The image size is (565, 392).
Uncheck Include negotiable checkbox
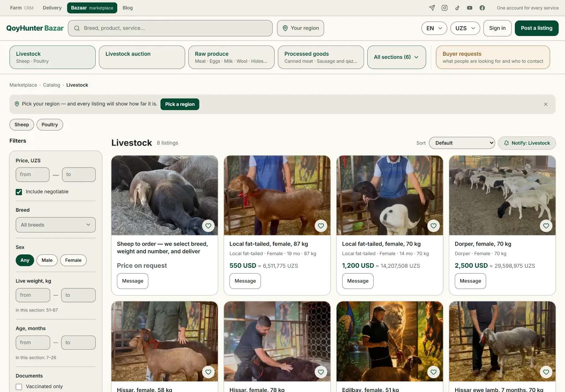pyautogui.click(x=19, y=192)
